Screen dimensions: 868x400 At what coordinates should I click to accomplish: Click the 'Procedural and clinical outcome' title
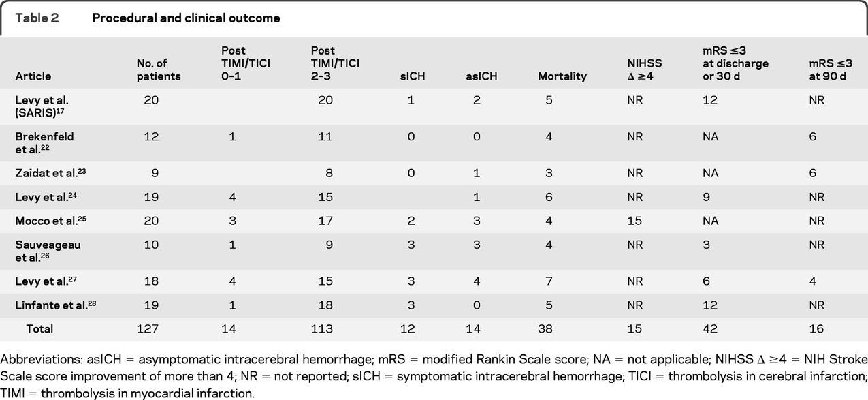[x=186, y=18]
